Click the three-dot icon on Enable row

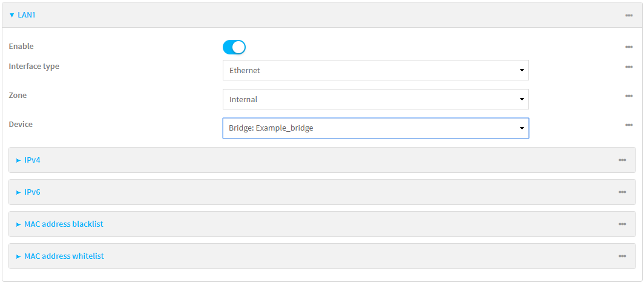point(629,47)
